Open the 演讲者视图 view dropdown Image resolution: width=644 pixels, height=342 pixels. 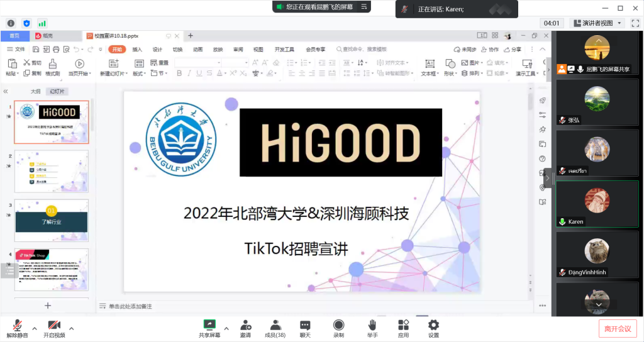(x=597, y=23)
